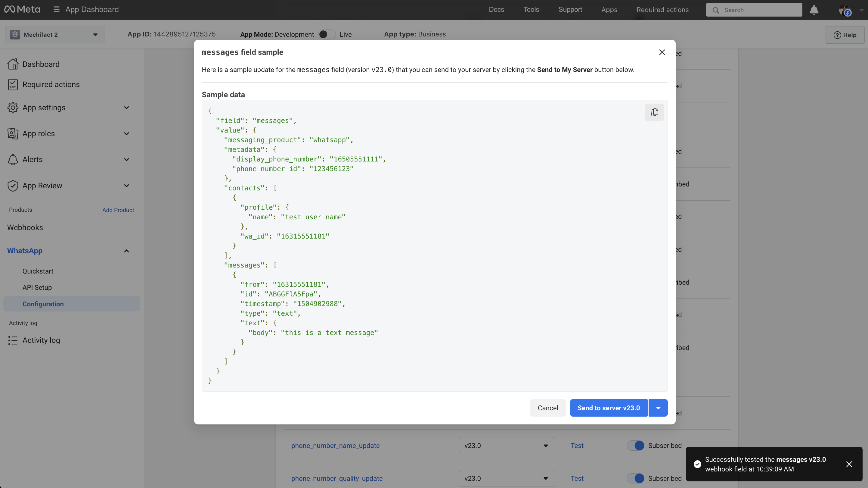Toggle phone_number_quality_update subscription switch
Viewport: 868px width, 488px height.
tap(635, 478)
